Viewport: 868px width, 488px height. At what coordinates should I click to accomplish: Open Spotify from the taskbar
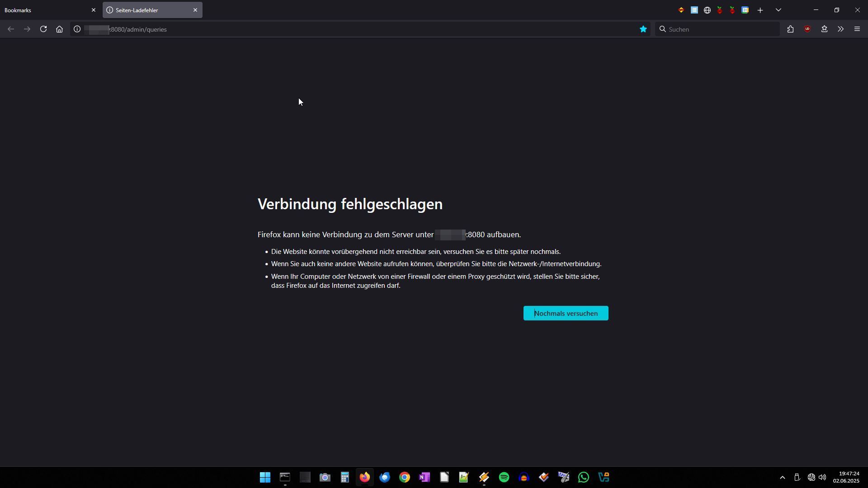(x=504, y=477)
